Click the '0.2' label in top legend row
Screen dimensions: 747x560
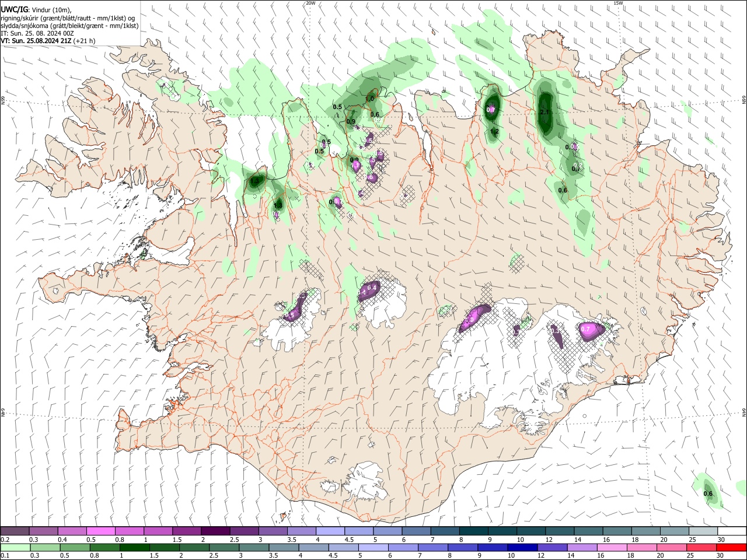5,540
